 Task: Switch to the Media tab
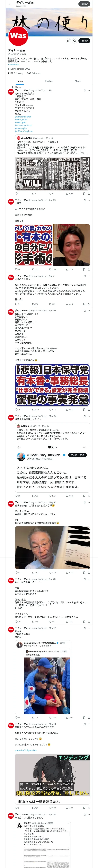[x=78, y=81]
